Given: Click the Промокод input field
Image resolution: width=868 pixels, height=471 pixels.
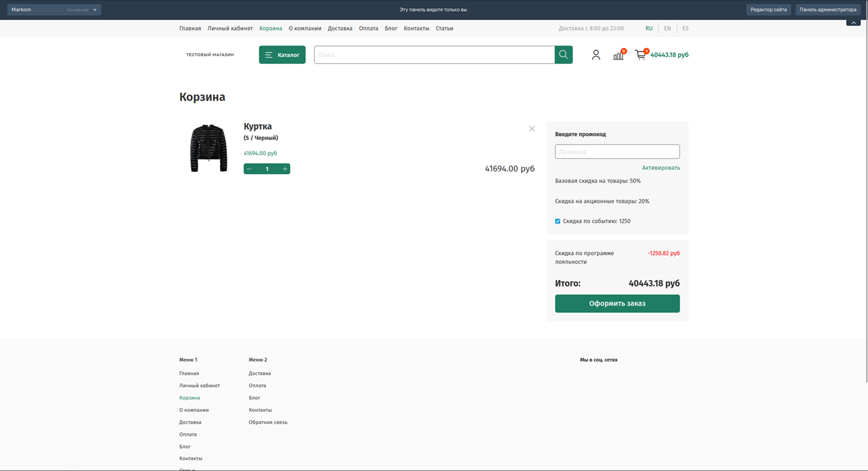Looking at the screenshot, I should (x=617, y=152).
